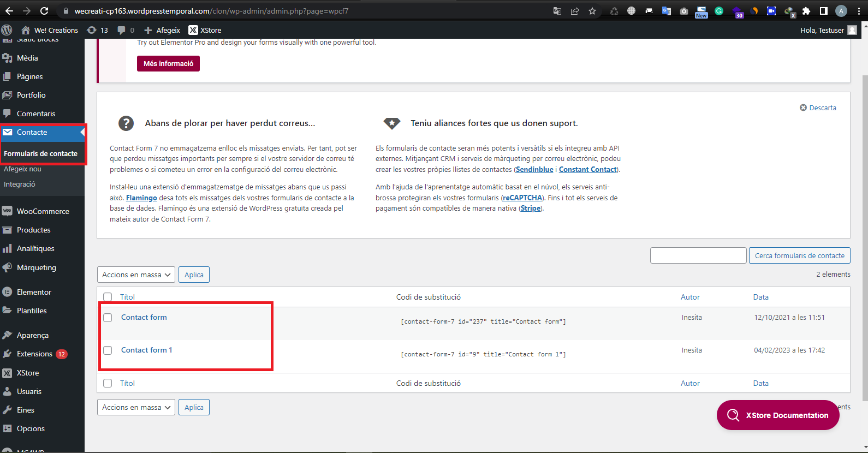This screenshot has width=868, height=453.
Task: Open the Flamingo plugin link
Action: point(141,198)
